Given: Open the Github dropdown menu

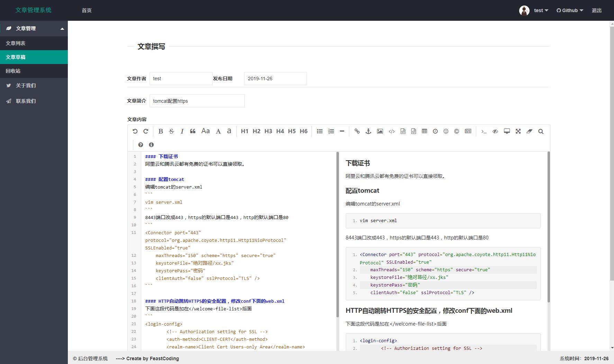Looking at the screenshot, I should (570, 10).
